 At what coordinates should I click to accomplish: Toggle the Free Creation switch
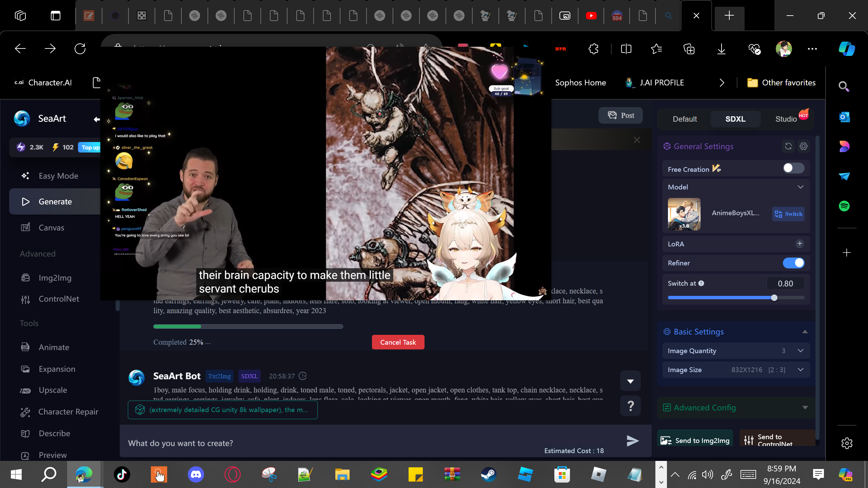[793, 168]
